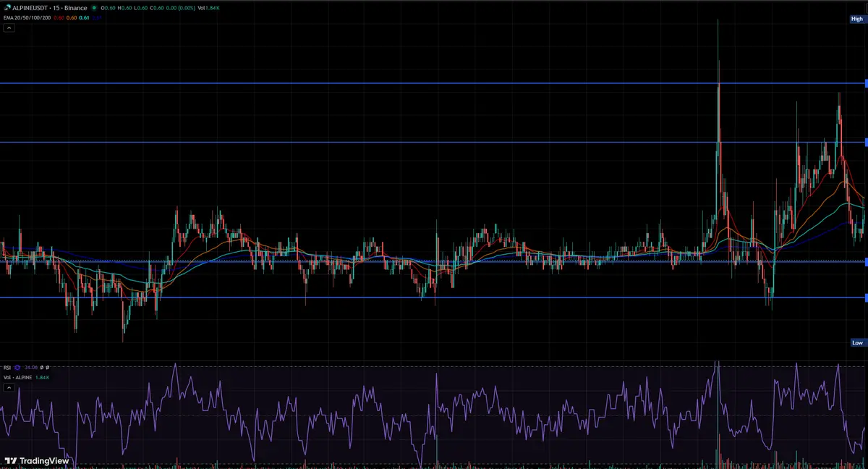Select the EMA 20/50/100/200 indicator label
The width and height of the screenshot is (868, 469).
pos(27,17)
